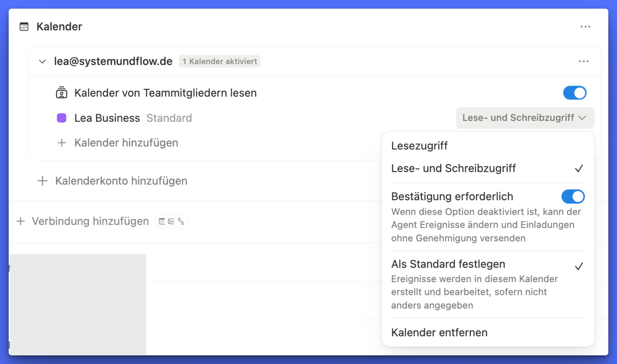Click the plus icon beside Kalender hinzufügen
Viewport: 617px width, 364px height.
click(x=62, y=143)
